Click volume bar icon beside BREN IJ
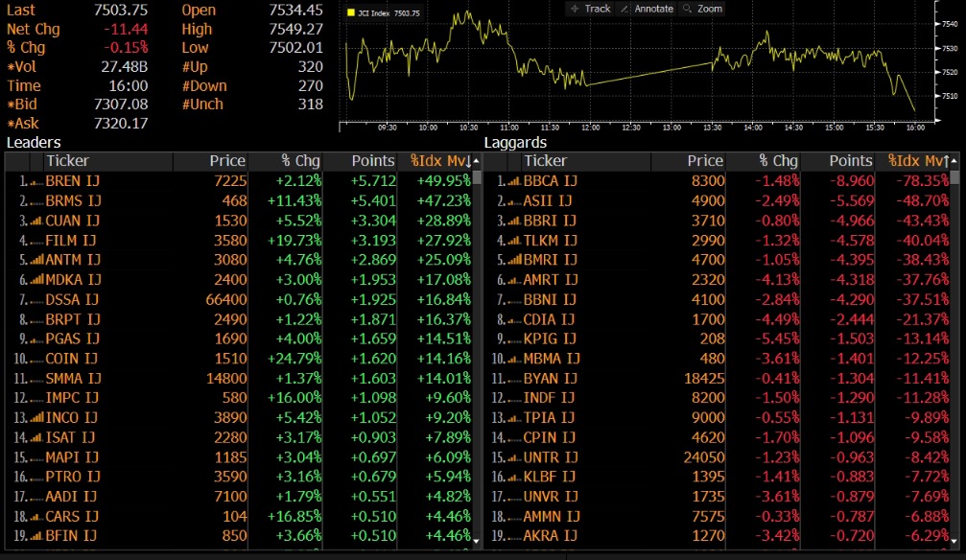Screen dimensions: 966x560 point(36,182)
